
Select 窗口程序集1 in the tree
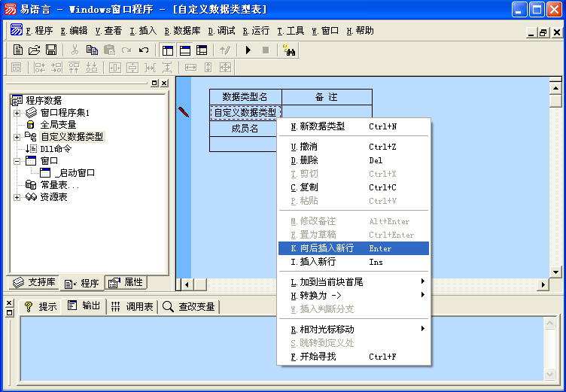65,113
